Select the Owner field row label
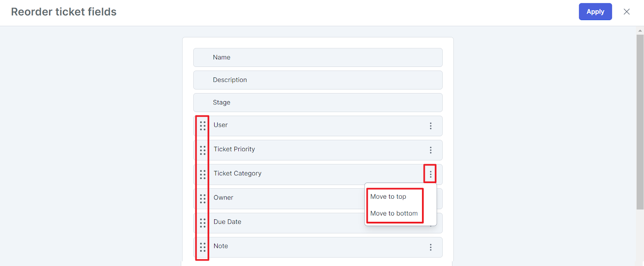Screen dimensions: 644x266 (x=223, y=197)
